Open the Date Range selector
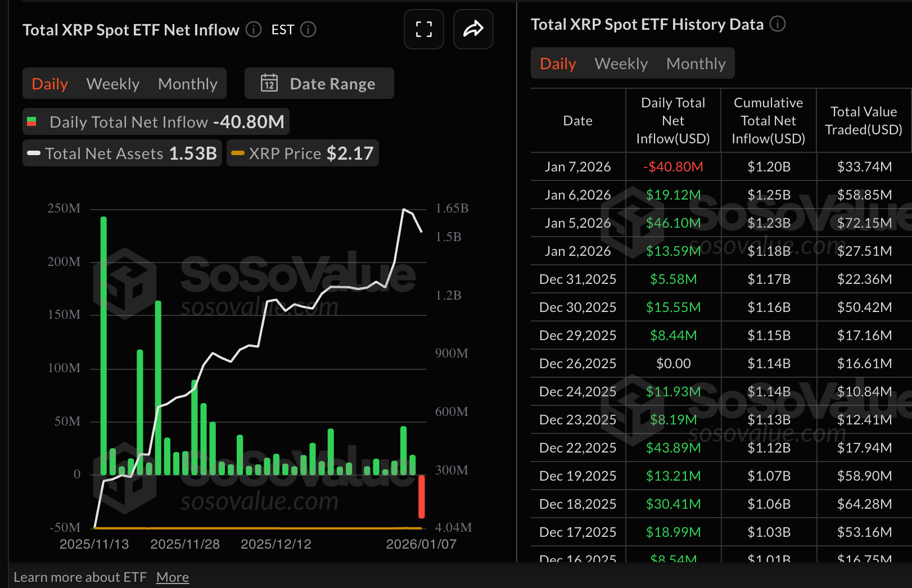 point(319,83)
